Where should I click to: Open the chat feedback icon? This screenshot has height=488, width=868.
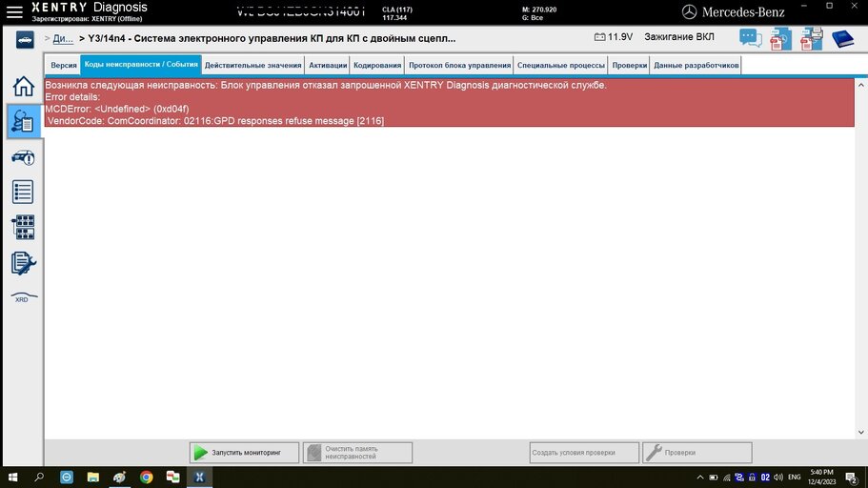coord(751,38)
